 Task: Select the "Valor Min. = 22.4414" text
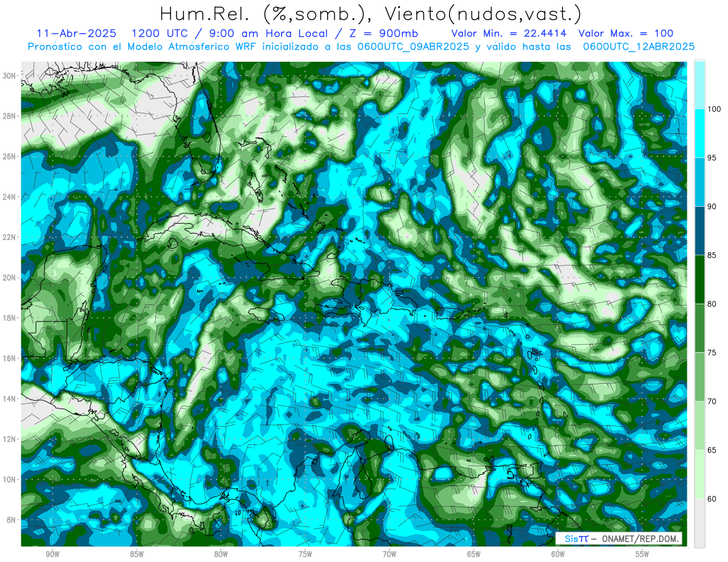pos(510,33)
